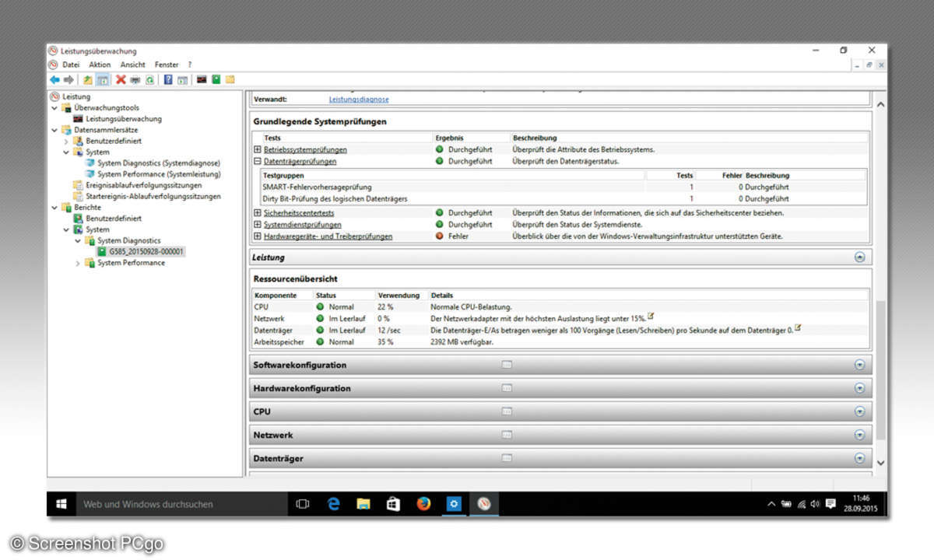Expand Betriebssystemprüfungen with its plus box

(x=258, y=149)
